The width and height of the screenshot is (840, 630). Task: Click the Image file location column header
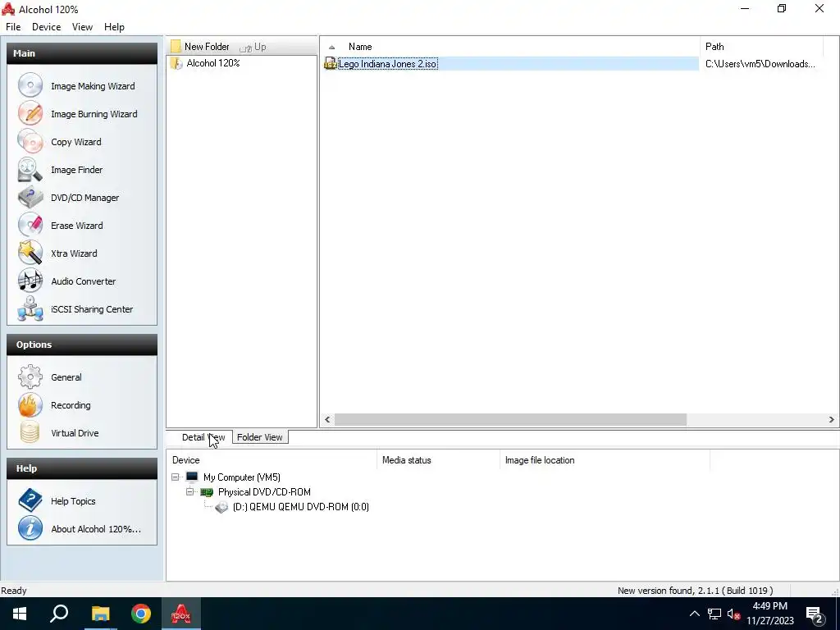pyautogui.click(x=605, y=460)
